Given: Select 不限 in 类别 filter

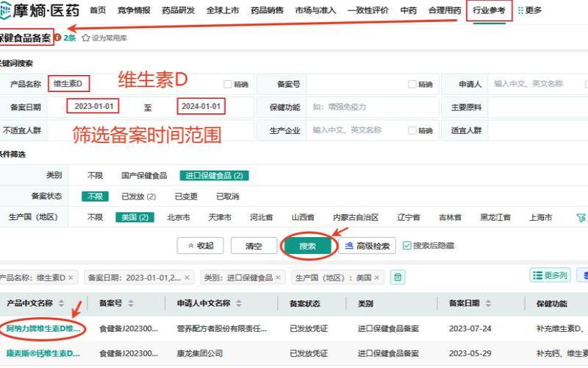Looking at the screenshot, I should pos(95,176).
